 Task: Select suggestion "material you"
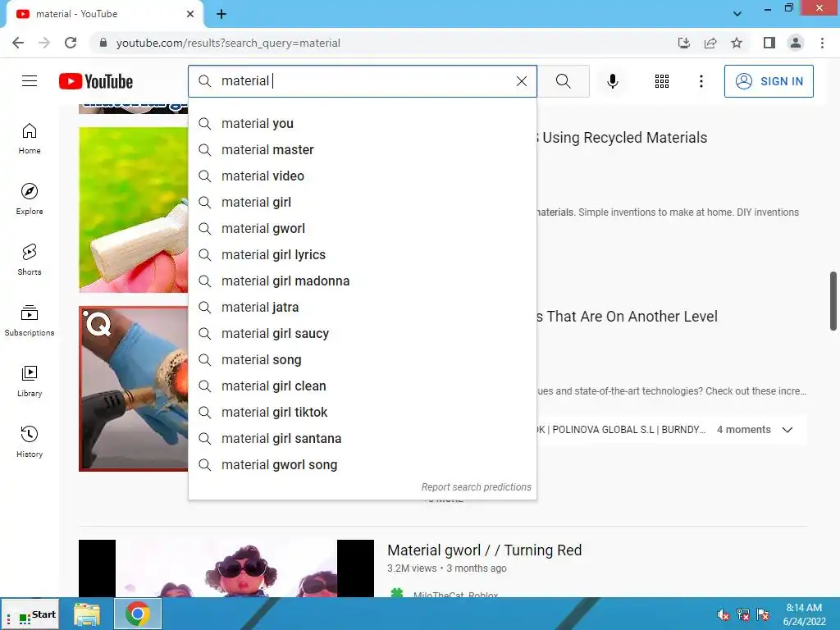click(x=362, y=123)
